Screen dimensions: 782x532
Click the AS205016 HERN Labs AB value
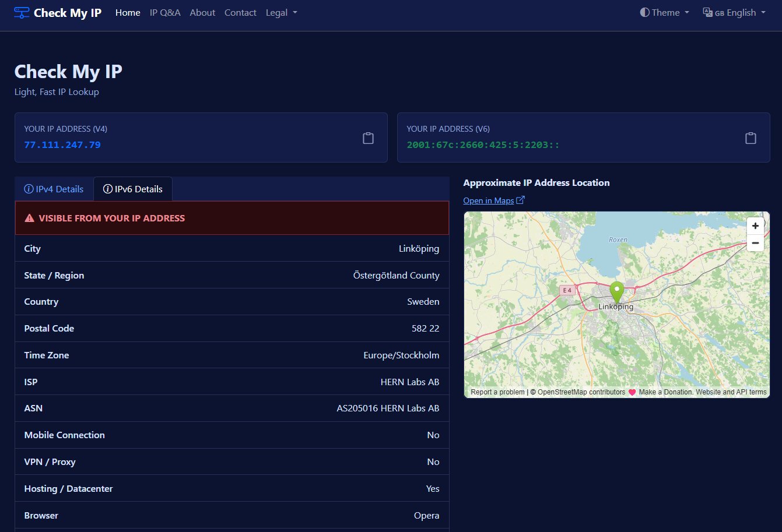pyautogui.click(x=388, y=408)
